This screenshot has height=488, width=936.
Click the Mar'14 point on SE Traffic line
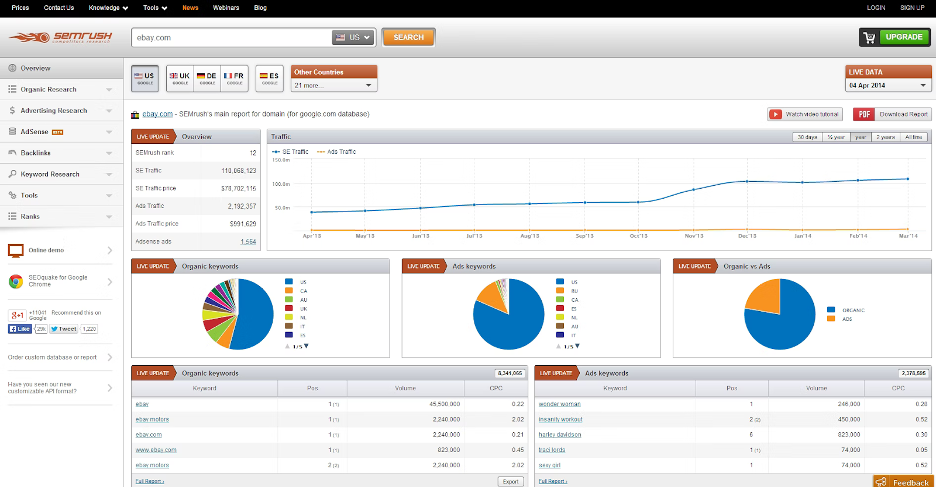908,179
